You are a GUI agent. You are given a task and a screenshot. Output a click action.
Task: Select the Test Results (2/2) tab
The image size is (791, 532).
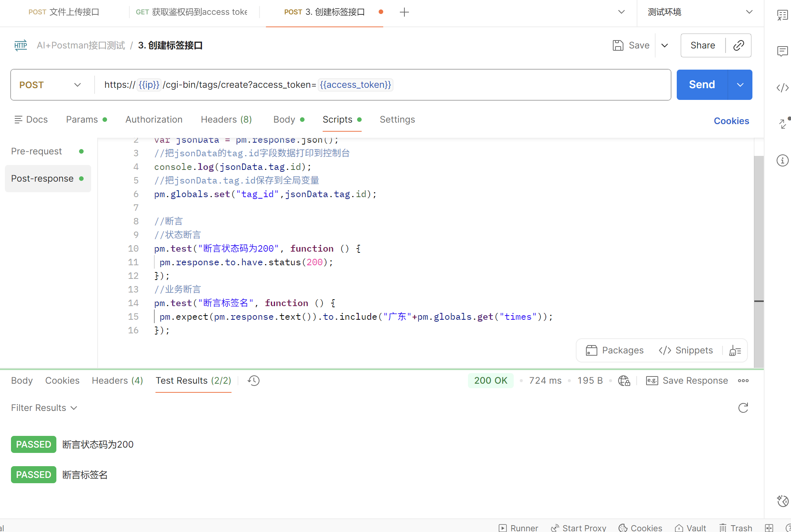[x=193, y=381]
